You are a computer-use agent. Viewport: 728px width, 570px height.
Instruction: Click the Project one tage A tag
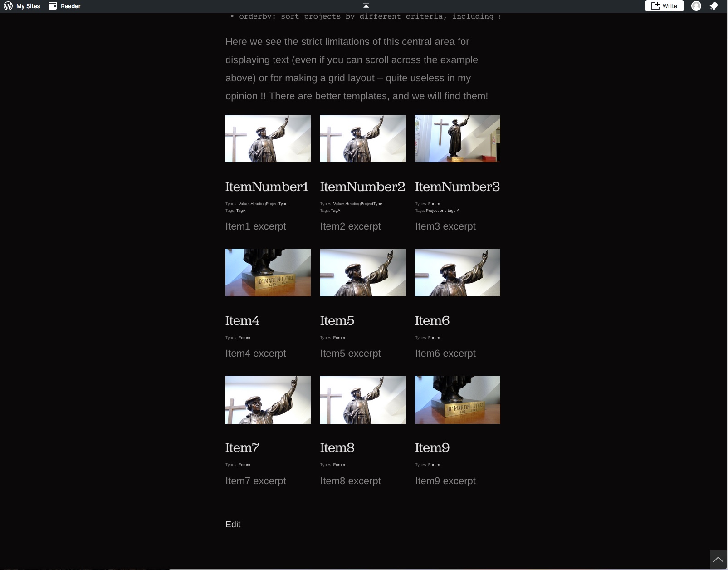(x=442, y=211)
